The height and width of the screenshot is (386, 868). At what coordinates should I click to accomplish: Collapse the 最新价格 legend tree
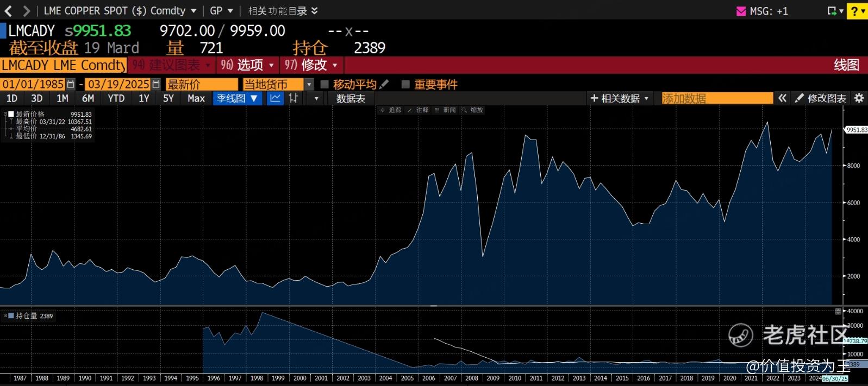(x=5, y=114)
